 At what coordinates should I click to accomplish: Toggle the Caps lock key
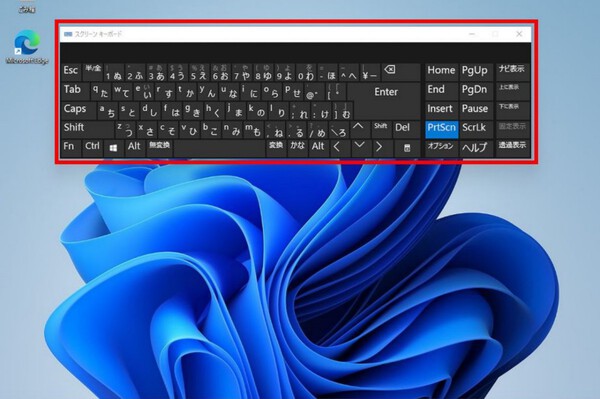coord(78,110)
